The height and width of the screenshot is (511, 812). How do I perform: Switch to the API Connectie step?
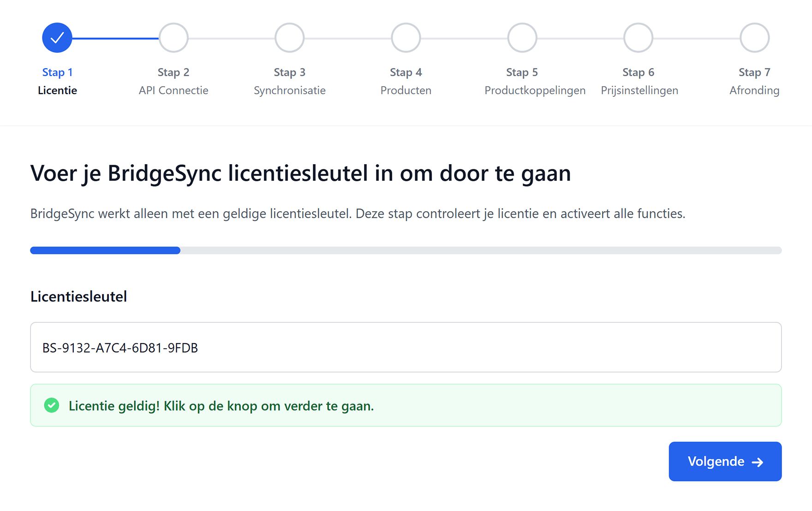pyautogui.click(x=173, y=90)
